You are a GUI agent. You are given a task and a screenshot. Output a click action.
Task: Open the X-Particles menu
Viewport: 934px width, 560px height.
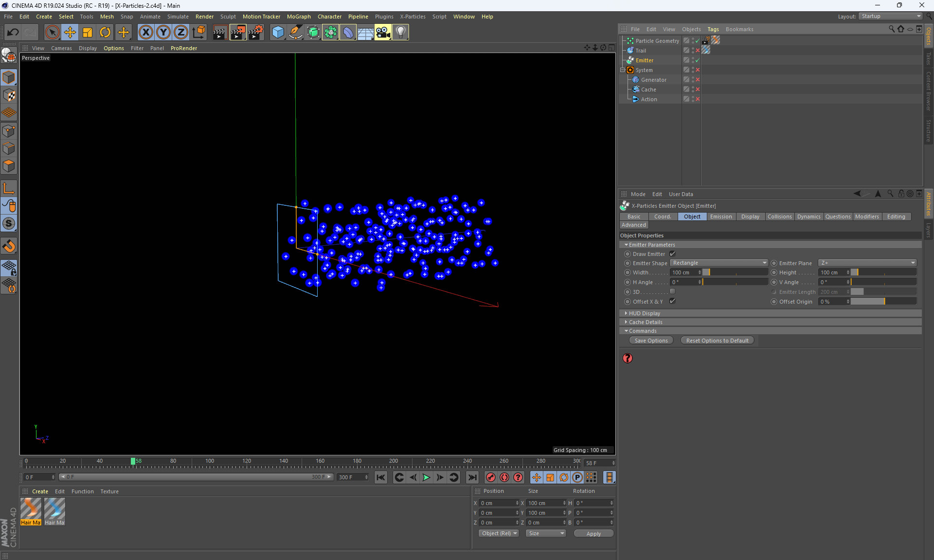413,17
